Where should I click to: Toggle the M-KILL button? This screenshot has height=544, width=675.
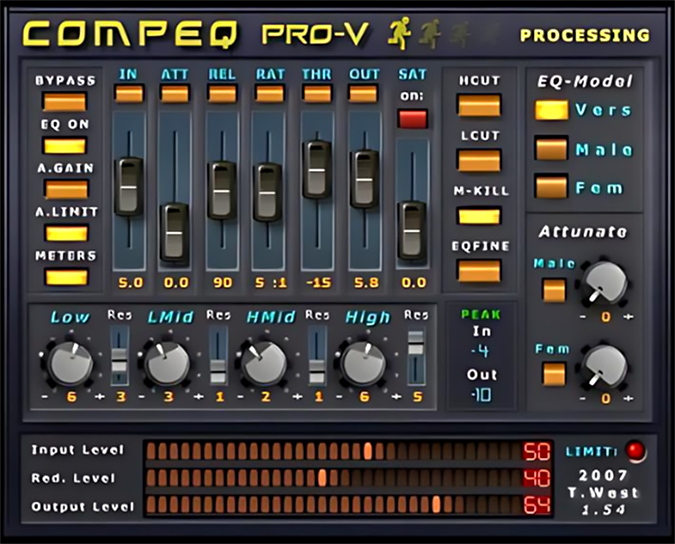pyautogui.click(x=479, y=216)
